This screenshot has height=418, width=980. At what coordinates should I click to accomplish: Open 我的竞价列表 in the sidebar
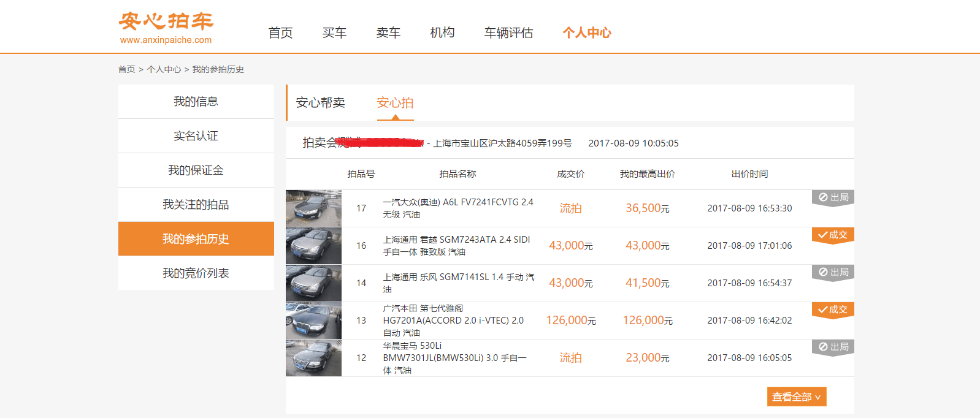pos(196,273)
